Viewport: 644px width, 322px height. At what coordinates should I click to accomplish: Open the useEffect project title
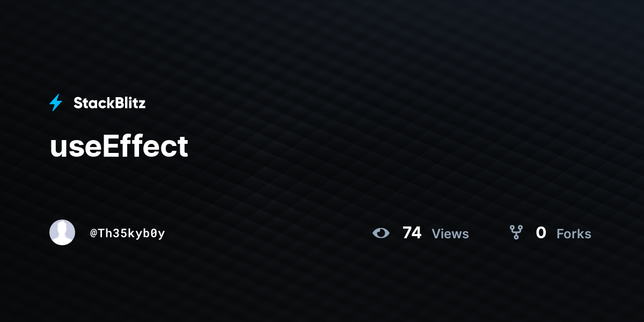(x=119, y=147)
